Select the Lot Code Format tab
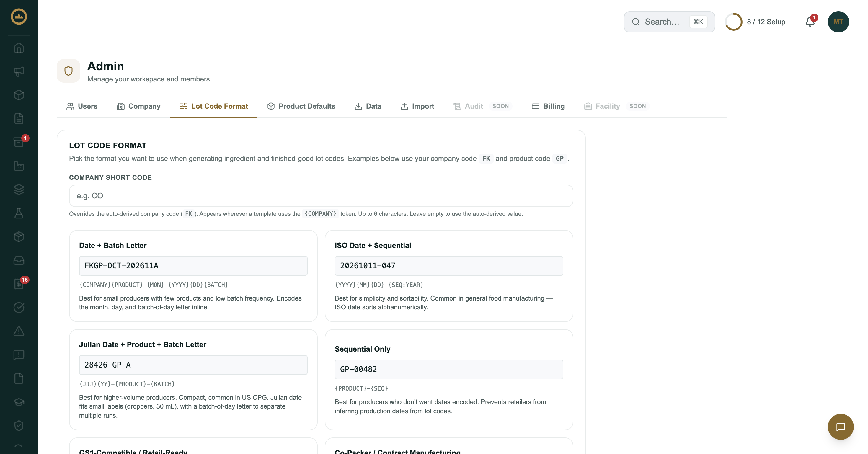Image resolution: width=868 pixels, height=454 pixels. point(214,106)
